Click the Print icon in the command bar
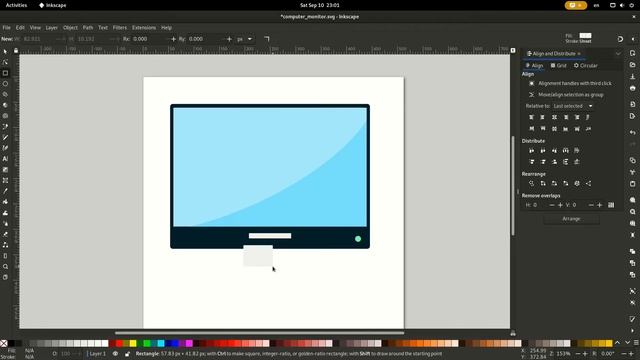 (633, 88)
